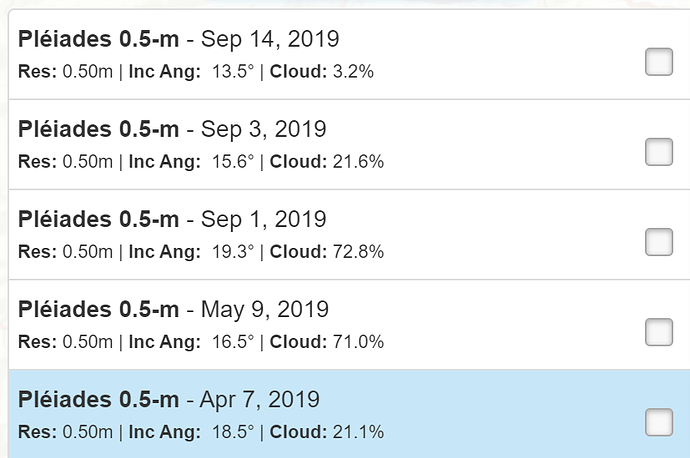Click the Cloud 72.8% value

pos(358,252)
